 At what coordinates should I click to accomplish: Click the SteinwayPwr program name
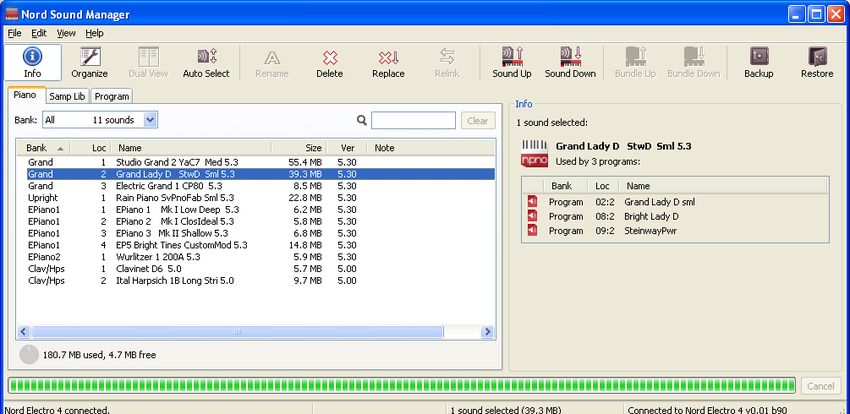[651, 231]
